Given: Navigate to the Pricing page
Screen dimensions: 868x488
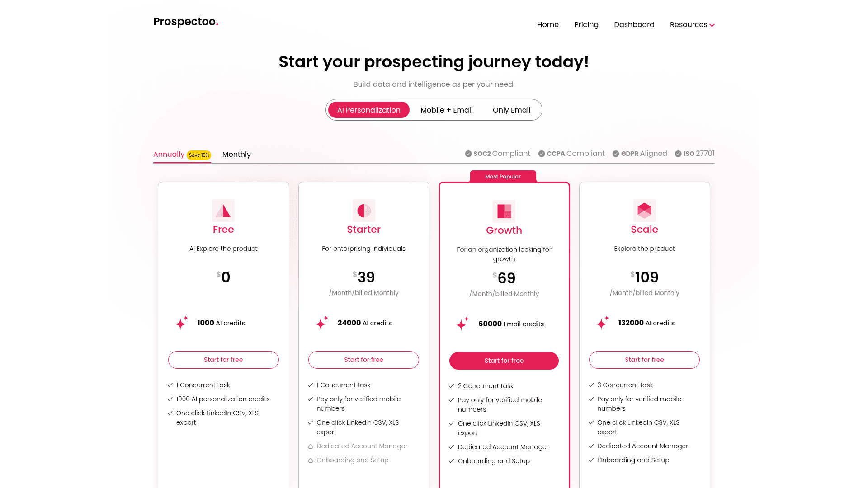Looking at the screenshot, I should [x=586, y=24].
